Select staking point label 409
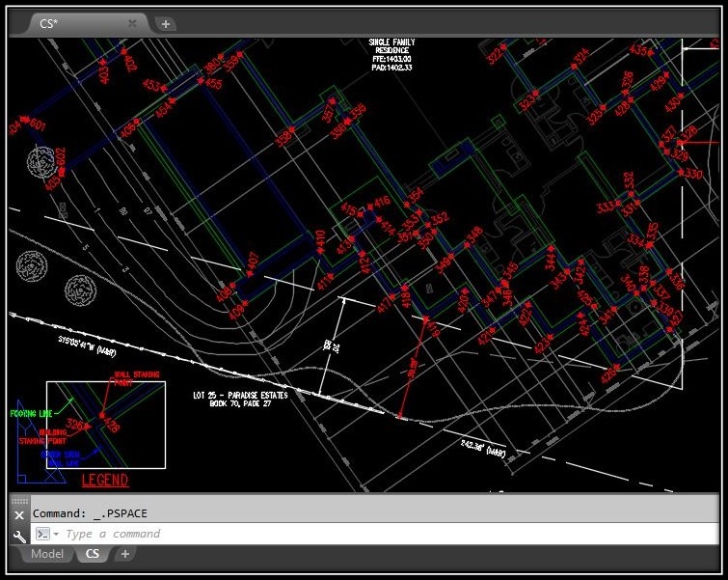The image size is (728, 580). (236, 312)
